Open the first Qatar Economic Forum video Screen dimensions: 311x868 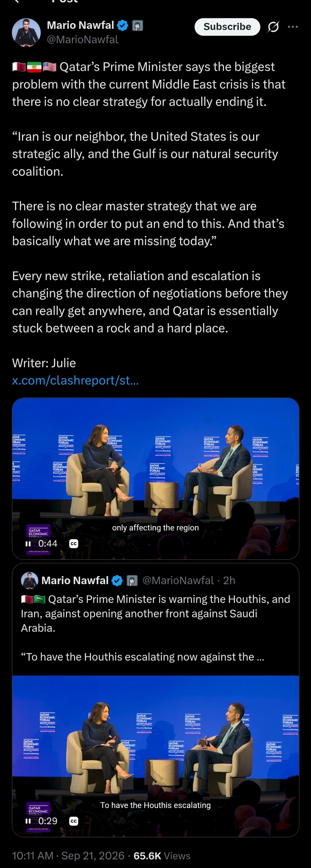tap(156, 479)
